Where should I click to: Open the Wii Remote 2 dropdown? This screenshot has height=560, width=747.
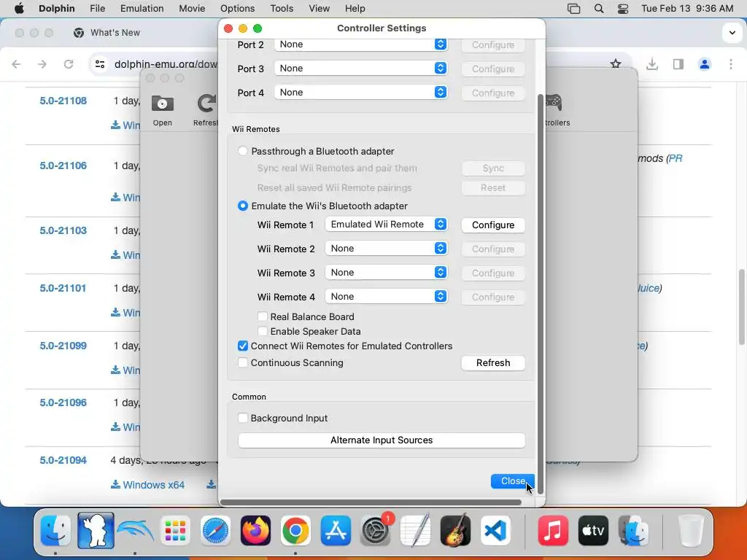[x=387, y=249]
